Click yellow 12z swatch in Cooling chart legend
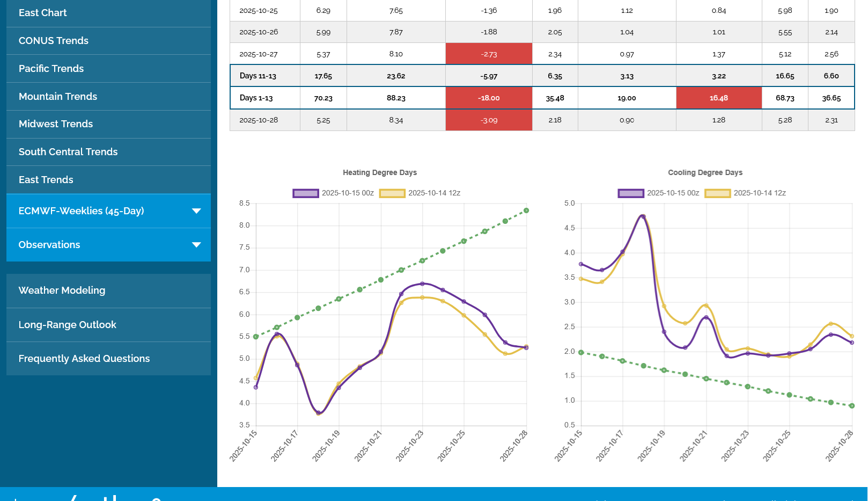 pos(717,193)
